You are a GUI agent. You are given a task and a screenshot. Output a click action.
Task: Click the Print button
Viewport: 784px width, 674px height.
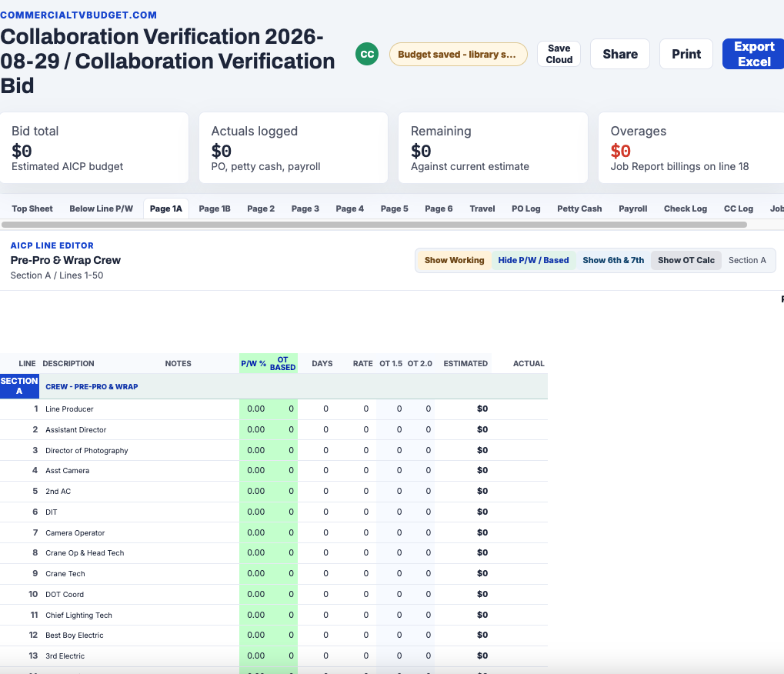tap(686, 54)
